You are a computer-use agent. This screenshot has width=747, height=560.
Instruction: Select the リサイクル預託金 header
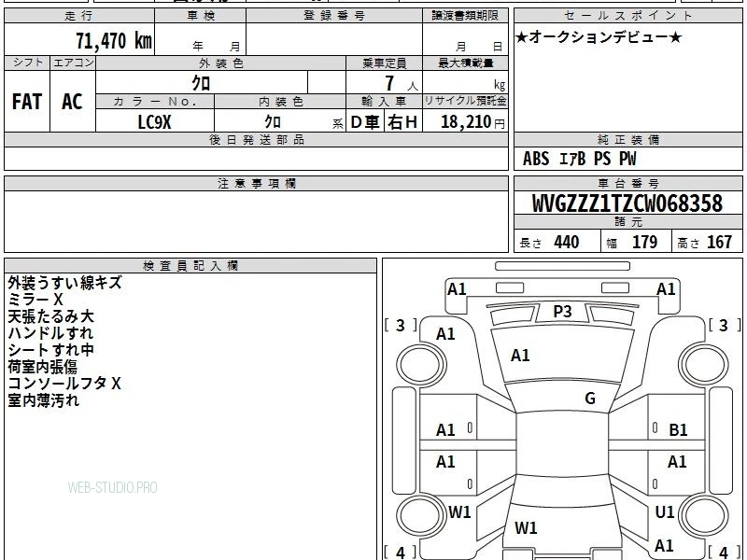tap(465, 101)
